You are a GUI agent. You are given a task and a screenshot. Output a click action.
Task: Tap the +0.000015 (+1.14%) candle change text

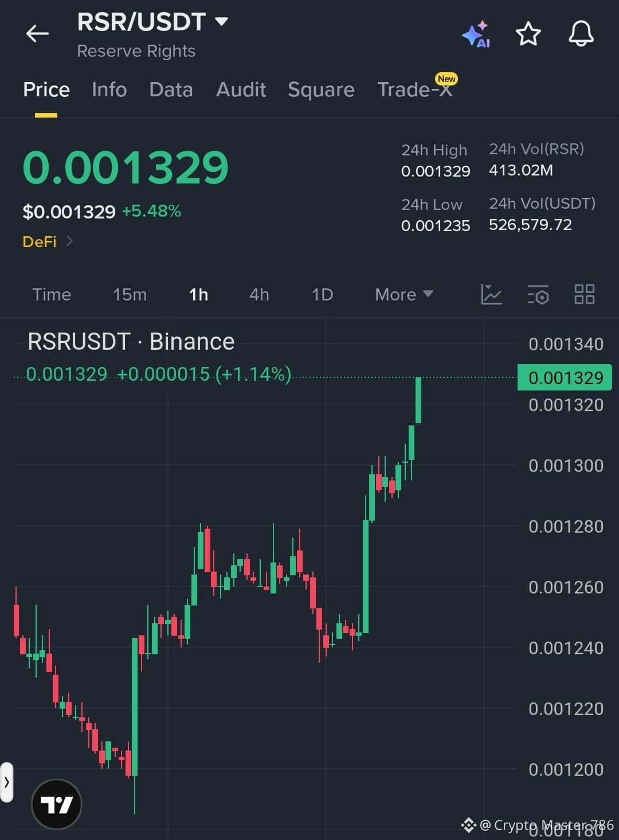click(204, 374)
